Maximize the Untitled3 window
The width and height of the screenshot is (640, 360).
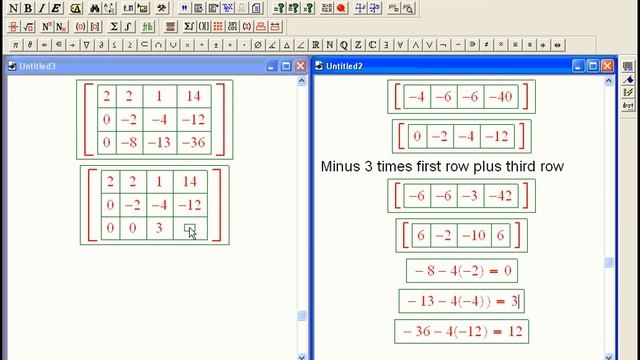[286, 66]
